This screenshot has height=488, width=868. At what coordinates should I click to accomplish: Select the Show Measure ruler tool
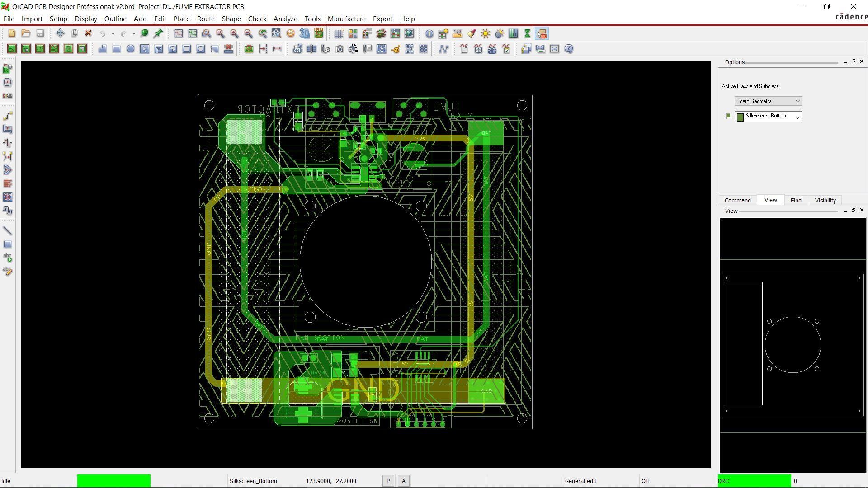tap(458, 33)
